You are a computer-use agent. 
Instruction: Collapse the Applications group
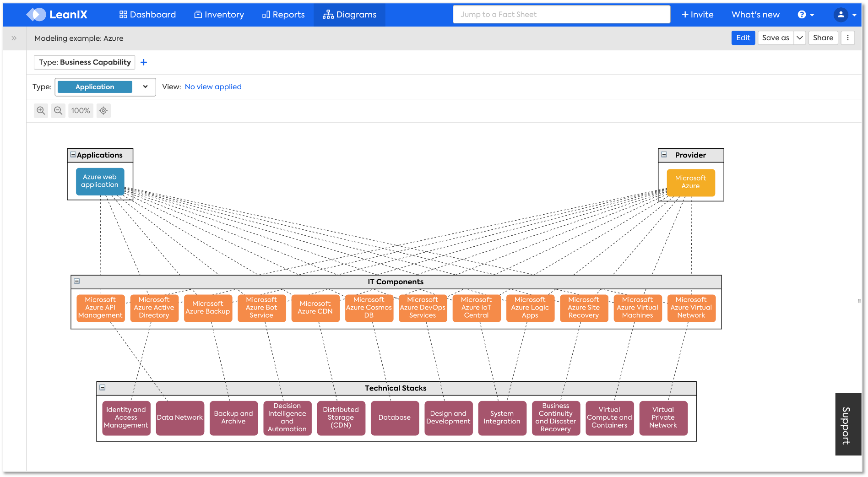point(73,155)
